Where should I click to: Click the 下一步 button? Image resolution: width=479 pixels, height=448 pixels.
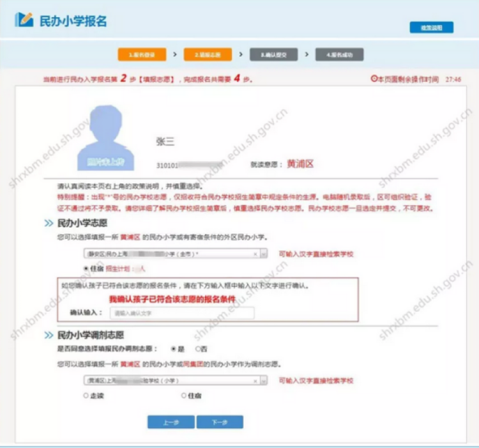coord(220,422)
